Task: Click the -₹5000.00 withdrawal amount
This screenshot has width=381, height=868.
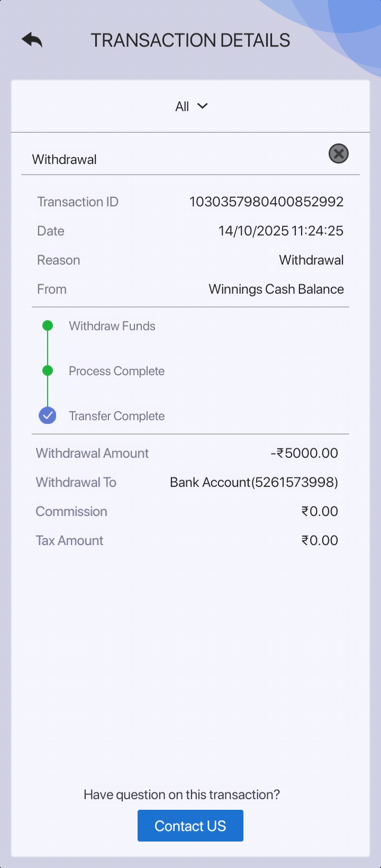Action: click(304, 453)
